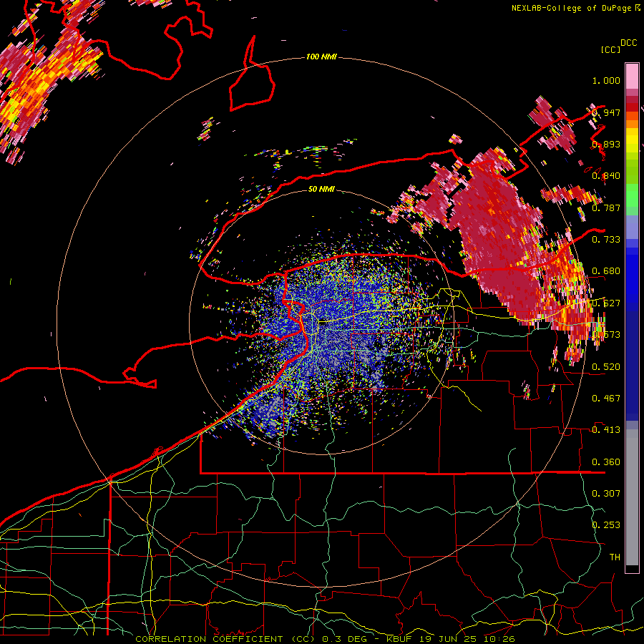The width and height of the screenshot is (644, 644).
Task: Click the CORRELATION COEFFICIENT (CC) caption text
Action: point(225,639)
